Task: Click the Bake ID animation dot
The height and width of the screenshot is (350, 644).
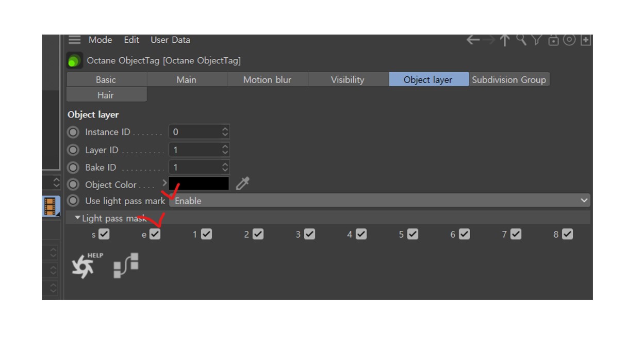Action: [73, 168]
